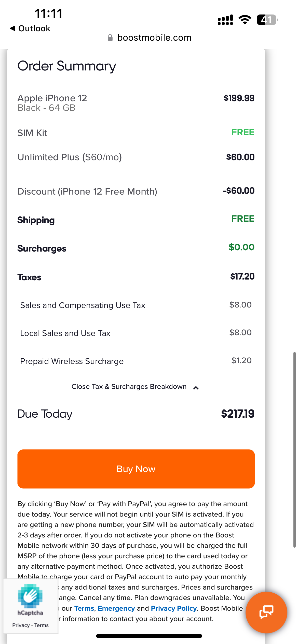
Task: Tap the Wi-Fi status icon
Action: point(245,20)
